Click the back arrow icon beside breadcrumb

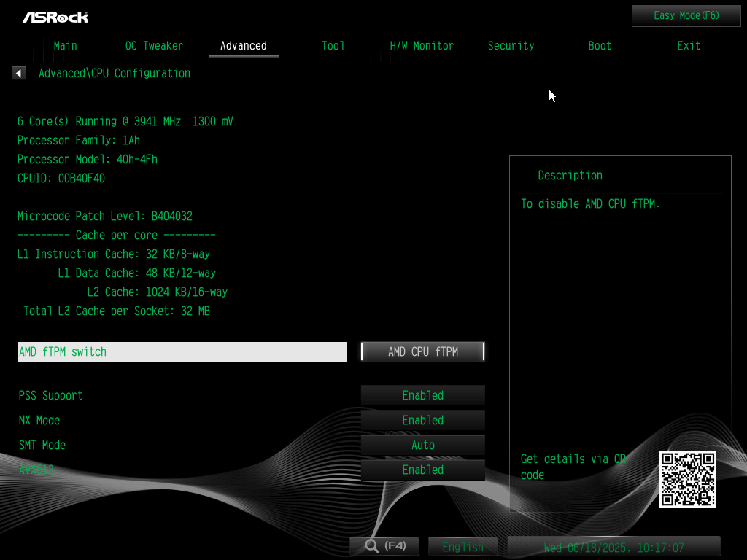click(x=18, y=74)
